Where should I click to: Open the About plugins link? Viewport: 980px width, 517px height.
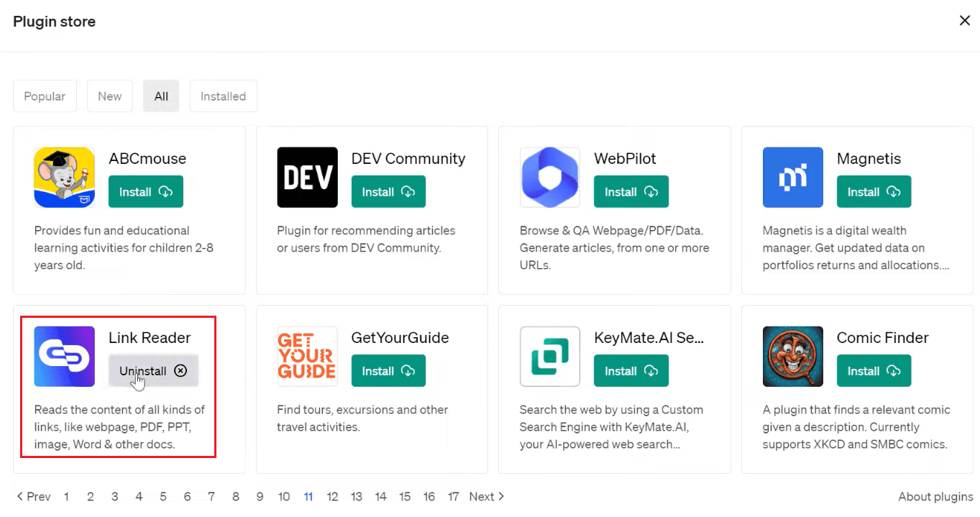[935, 497]
